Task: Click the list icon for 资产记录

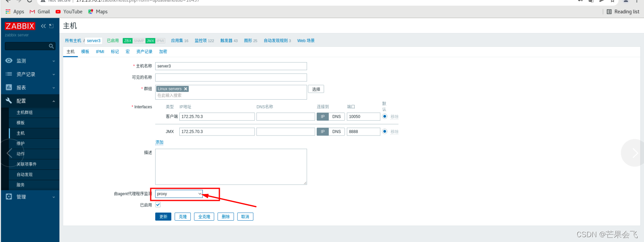Action: pyautogui.click(x=9, y=74)
